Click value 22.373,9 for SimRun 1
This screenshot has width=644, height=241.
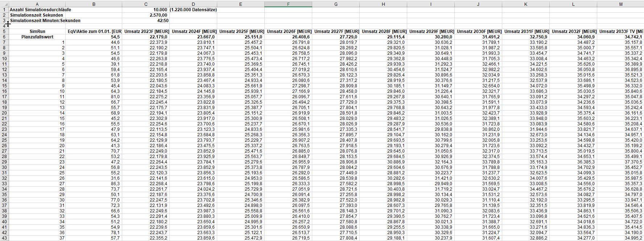click(x=158, y=42)
